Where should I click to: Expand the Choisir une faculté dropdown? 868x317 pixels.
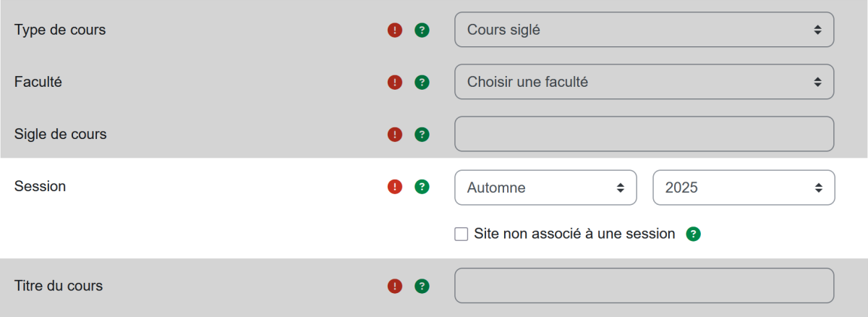click(644, 83)
